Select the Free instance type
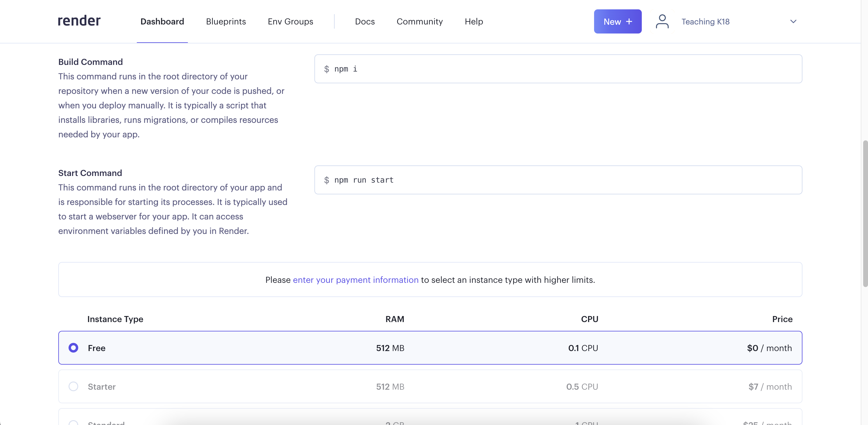The height and width of the screenshot is (425, 868). tap(73, 347)
